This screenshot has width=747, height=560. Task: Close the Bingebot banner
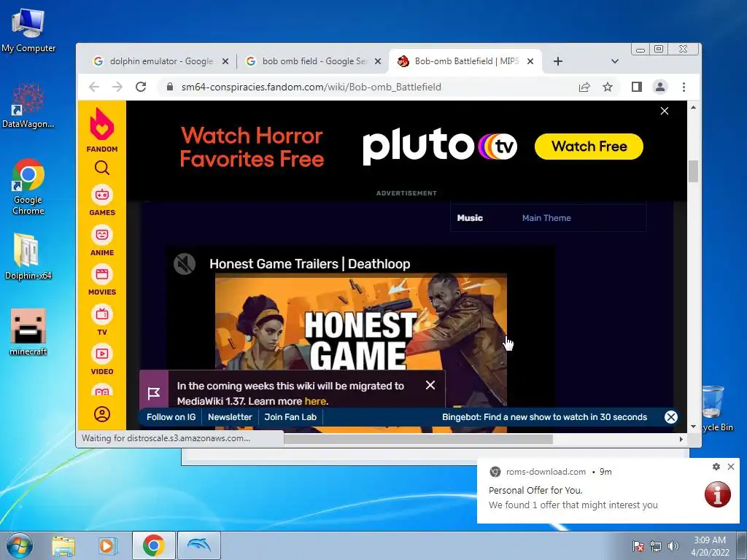pyautogui.click(x=671, y=417)
